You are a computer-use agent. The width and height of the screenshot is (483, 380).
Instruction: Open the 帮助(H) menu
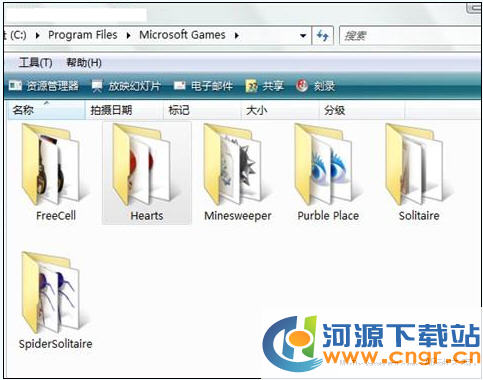(84, 62)
